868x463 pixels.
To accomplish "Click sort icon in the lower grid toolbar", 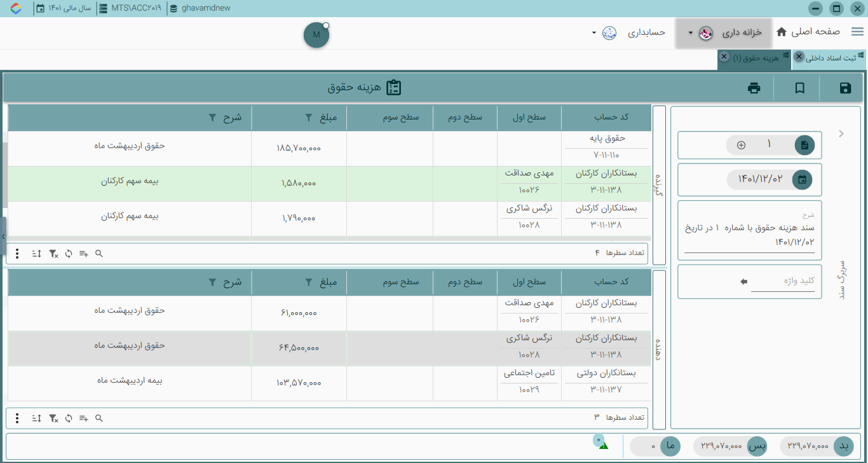I will 37,418.
